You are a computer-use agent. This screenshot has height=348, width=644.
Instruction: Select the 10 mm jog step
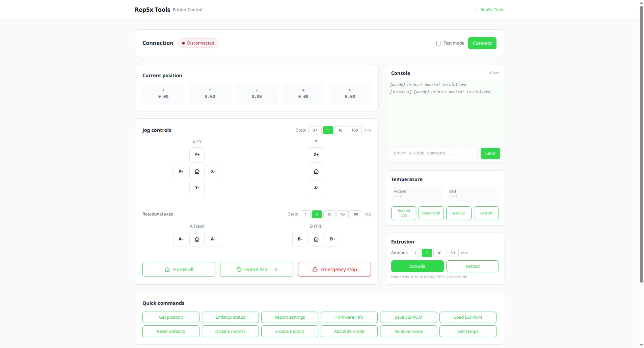click(x=341, y=130)
